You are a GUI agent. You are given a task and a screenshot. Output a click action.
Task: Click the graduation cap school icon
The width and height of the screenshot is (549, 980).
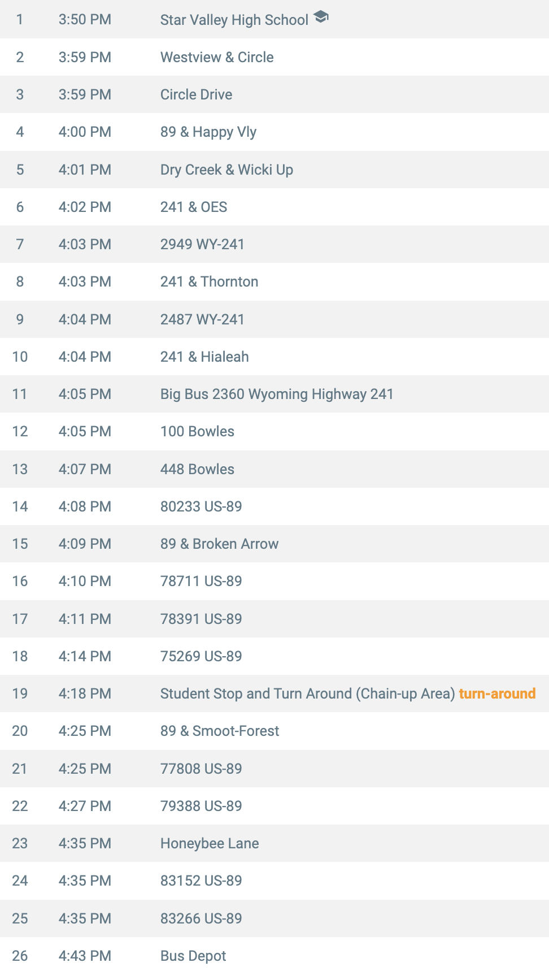(x=321, y=18)
